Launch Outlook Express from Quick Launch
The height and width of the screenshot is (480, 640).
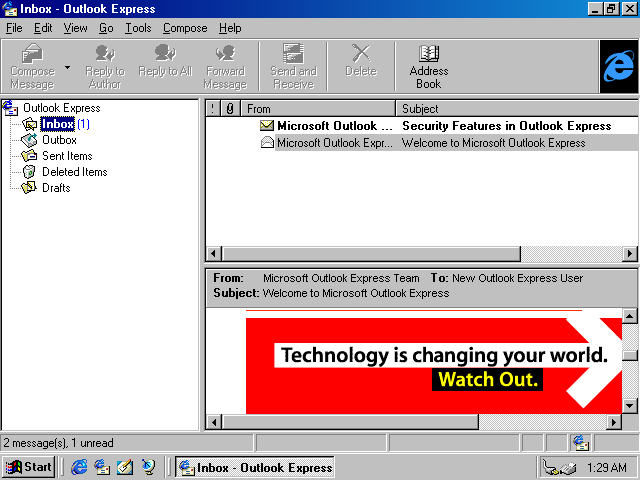pyautogui.click(x=102, y=467)
